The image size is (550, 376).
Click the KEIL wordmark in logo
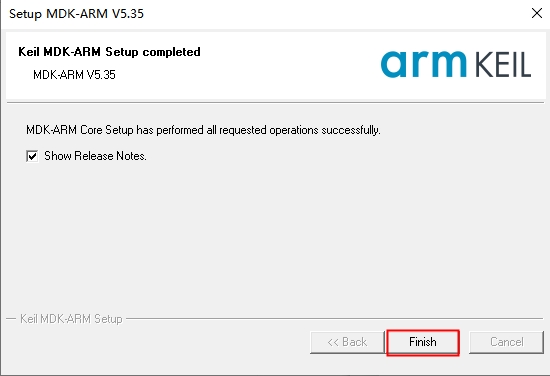pyautogui.click(x=503, y=65)
